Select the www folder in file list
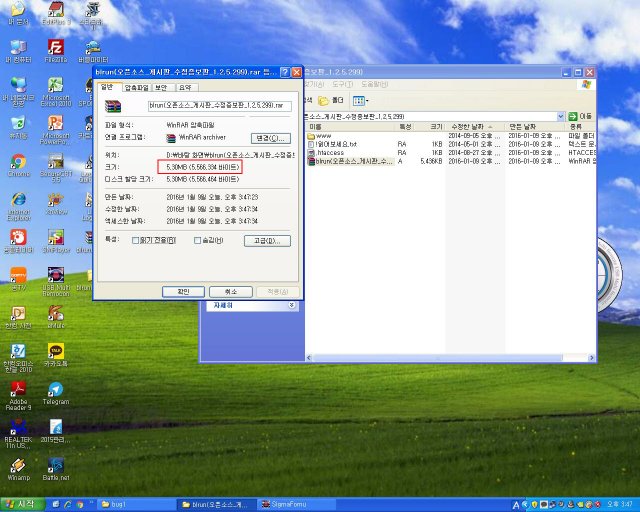Image resolution: width=640 pixels, height=512 pixels. pos(320,136)
